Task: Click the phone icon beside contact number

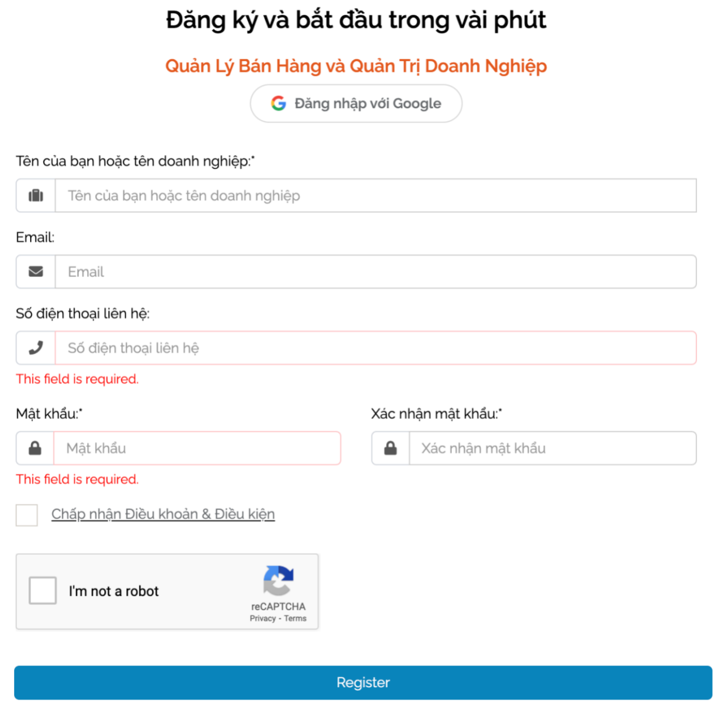Action: pyautogui.click(x=36, y=348)
